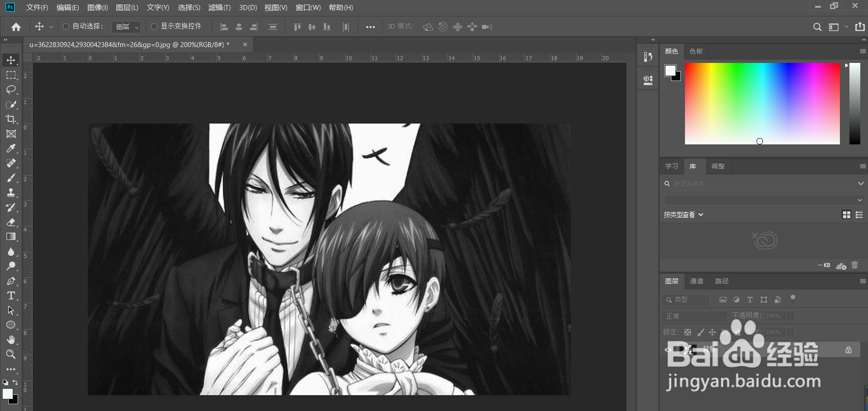868x411 pixels.
Task: Open the library selection dropdown
Action: point(764,200)
